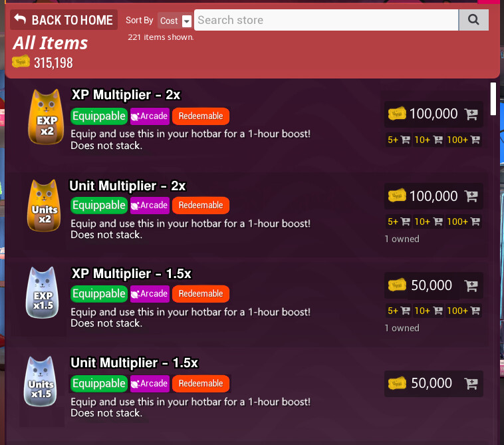Filter by Equippable tag on XP Multiplier 2x
504x445 pixels.
(99, 116)
